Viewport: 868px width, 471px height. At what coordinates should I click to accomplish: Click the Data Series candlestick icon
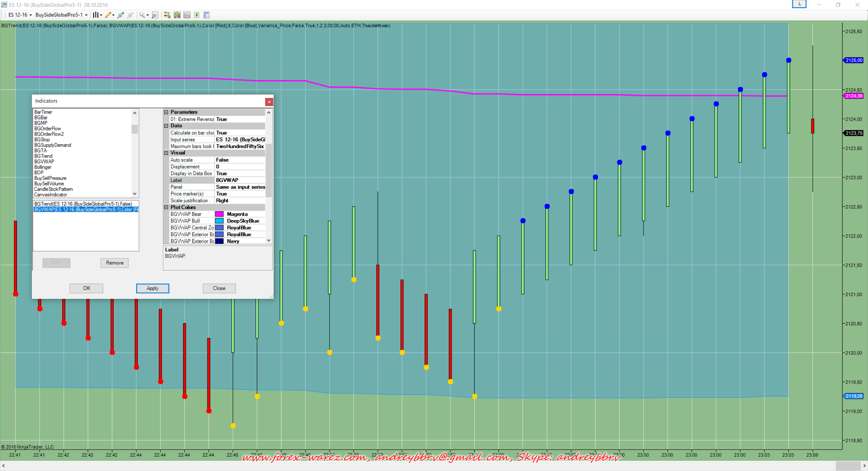(x=177, y=15)
